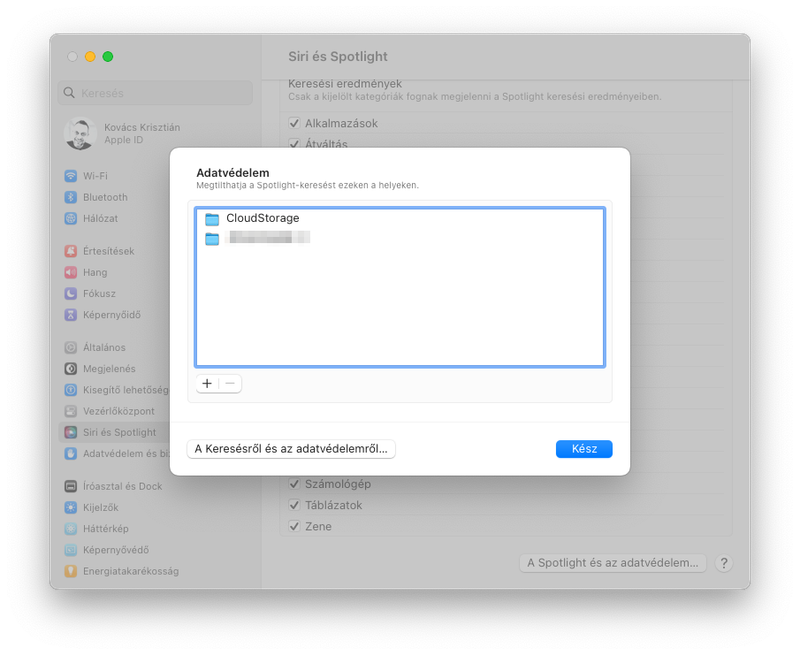
Task: Select the Képernyőidő screen time icon
Action: point(71,314)
